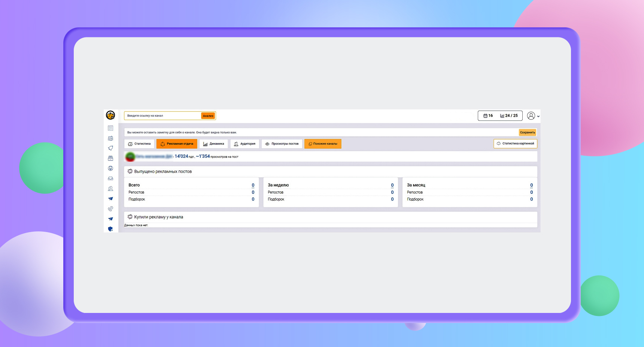The width and height of the screenshot is (644, 347).
Task: Open the list icon in the sidebar
Action: coord(110,128)
